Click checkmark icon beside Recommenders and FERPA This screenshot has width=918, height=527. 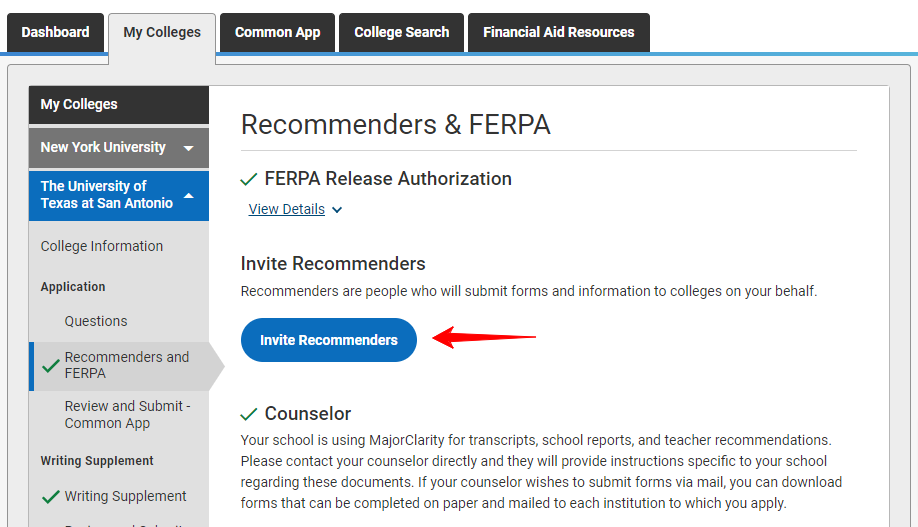click(x=51, y=366)
